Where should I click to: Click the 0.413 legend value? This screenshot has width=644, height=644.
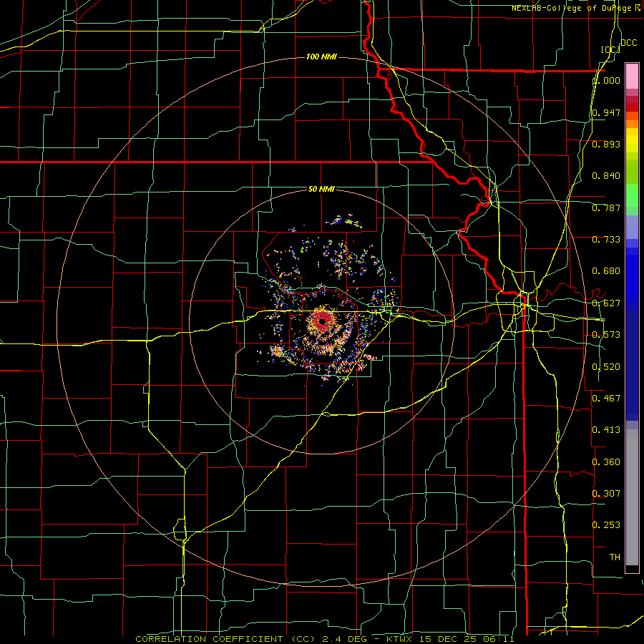coord(606,430)
